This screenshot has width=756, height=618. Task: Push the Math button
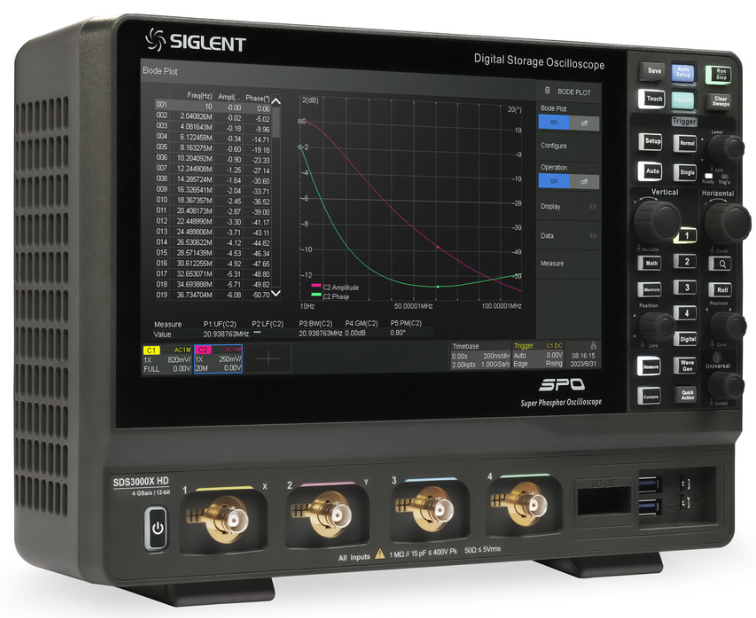(650, 263)
